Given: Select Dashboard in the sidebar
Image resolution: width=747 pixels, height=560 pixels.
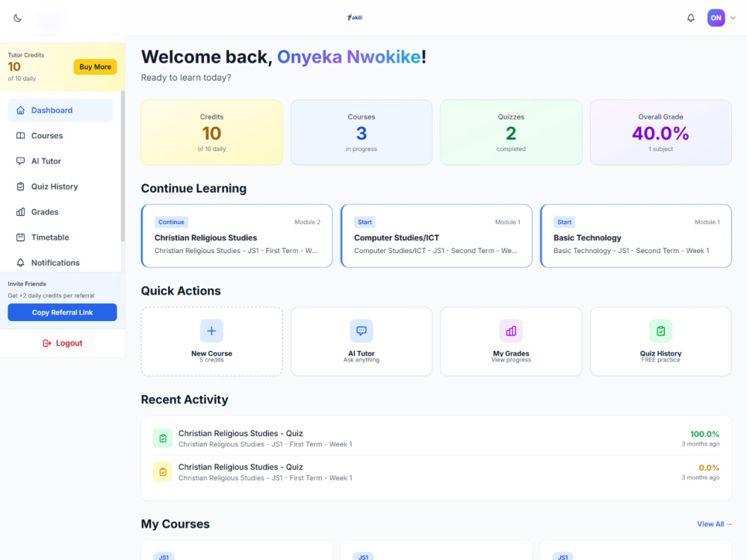Looking at the screenshot, I should tap(61, 110).
